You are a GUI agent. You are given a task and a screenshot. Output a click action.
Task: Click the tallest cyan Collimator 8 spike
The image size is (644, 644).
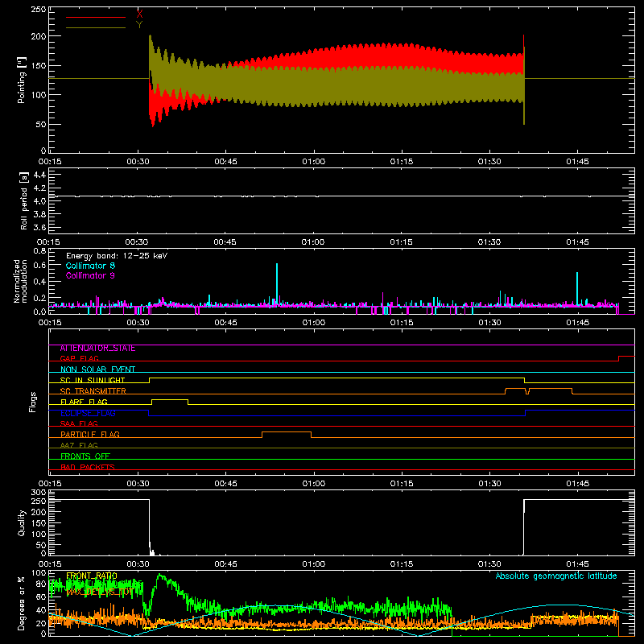tap(277, 283)
